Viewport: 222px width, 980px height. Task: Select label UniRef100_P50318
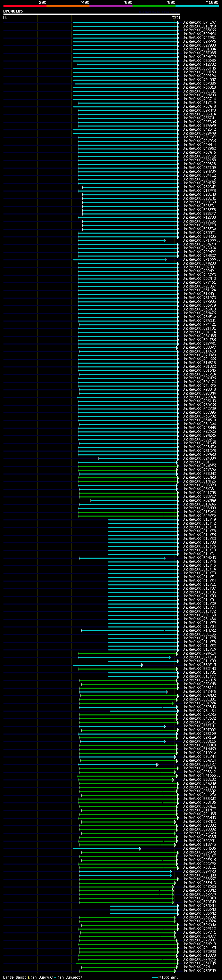[199, 88]
